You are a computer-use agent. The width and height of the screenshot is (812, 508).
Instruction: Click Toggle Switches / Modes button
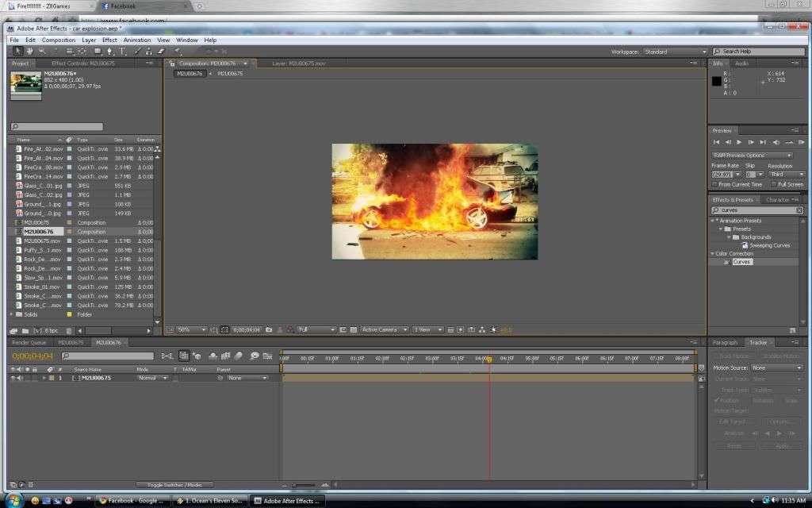click(x=174, y=484)
